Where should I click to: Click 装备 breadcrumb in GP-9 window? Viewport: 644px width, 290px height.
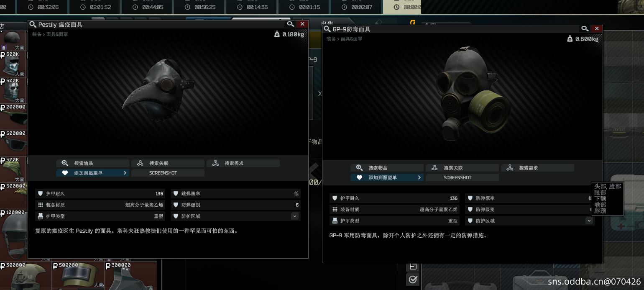331,39
